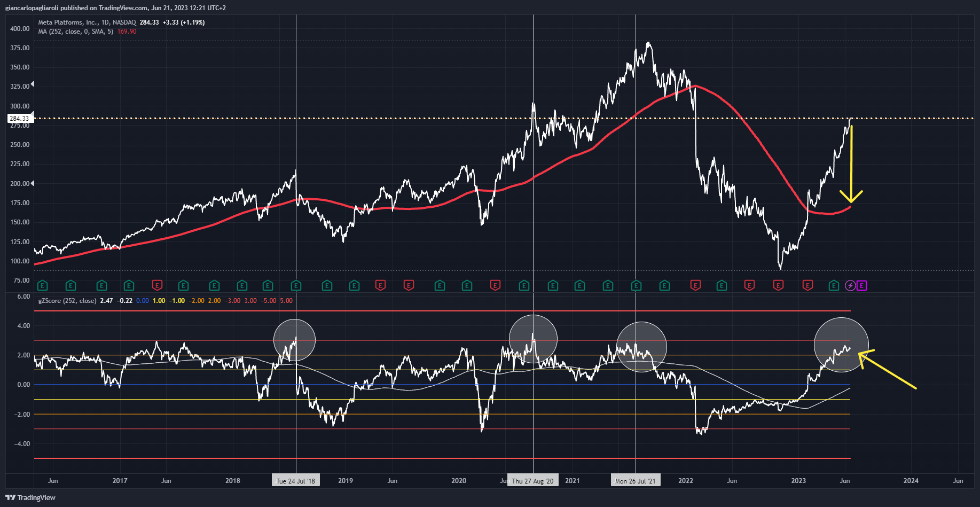Click the blue 0.00 level value in legend
The width and height of the screenshot is (980, 507).
click(143, 301)
